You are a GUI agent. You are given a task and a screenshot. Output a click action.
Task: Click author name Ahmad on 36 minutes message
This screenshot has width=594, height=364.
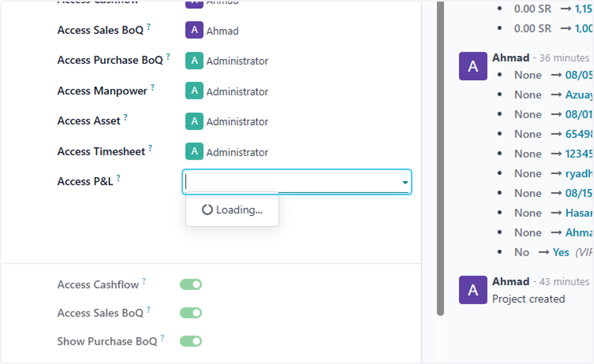511,58
